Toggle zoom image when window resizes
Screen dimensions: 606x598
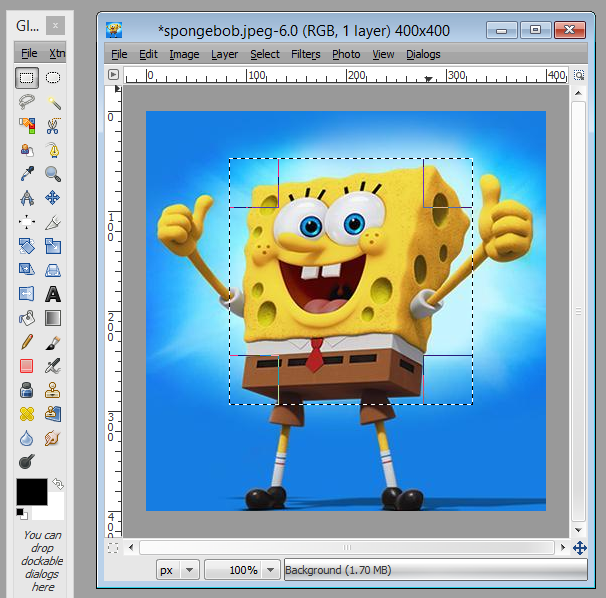click(579, 75)
